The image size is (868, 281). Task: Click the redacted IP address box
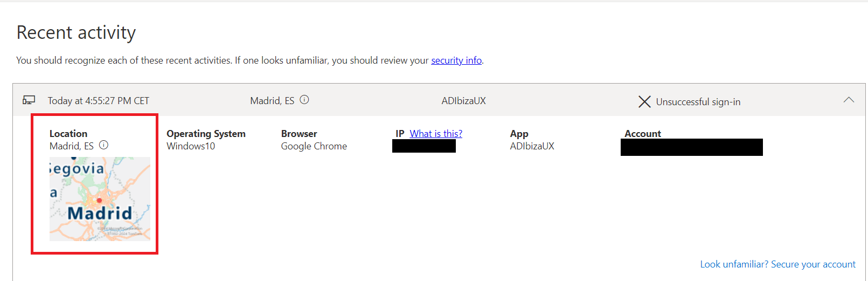click(x=424, y=146)
